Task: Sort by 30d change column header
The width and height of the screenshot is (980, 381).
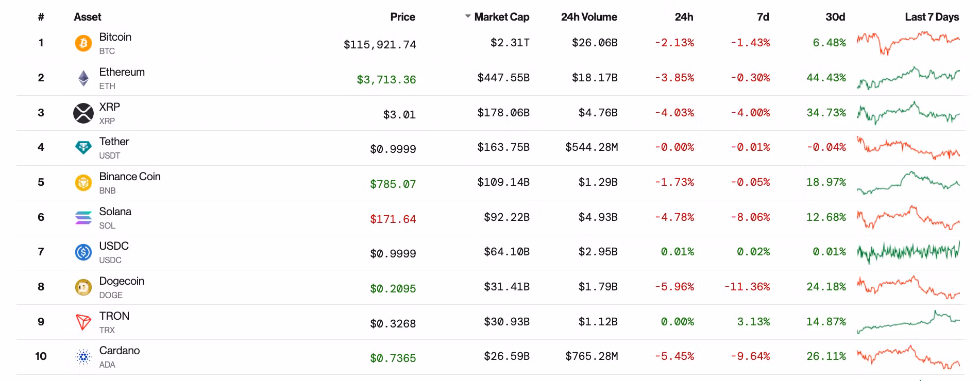Action: pos(835,17)
